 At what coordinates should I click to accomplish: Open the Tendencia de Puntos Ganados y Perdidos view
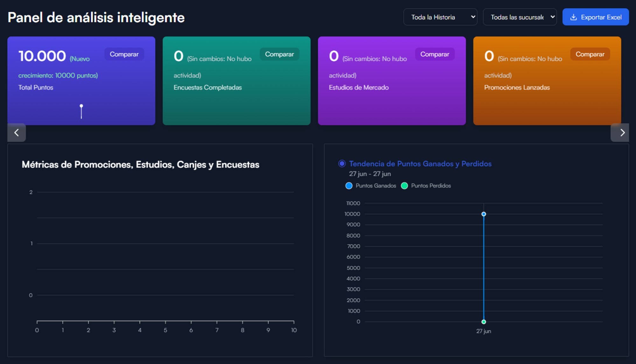click(420, 164)
